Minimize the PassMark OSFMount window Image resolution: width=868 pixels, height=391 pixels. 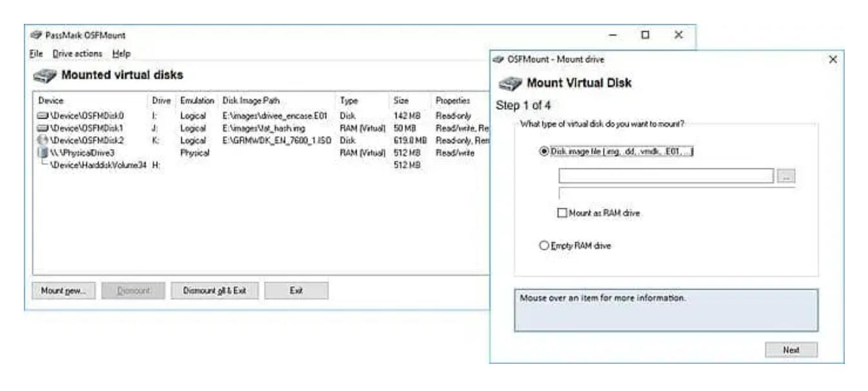click(614, 35)
